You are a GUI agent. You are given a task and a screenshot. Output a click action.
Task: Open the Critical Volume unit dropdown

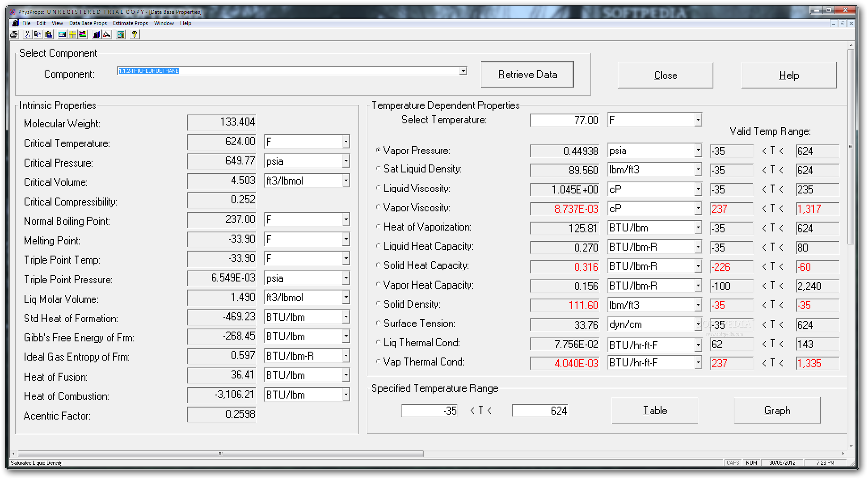coord(346,181)
